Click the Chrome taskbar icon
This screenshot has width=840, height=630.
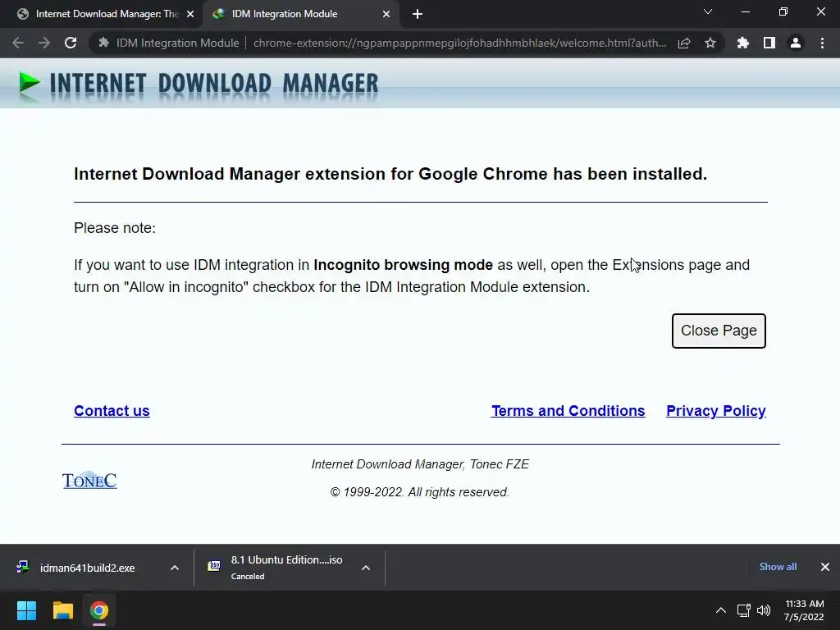pos(99,610)
